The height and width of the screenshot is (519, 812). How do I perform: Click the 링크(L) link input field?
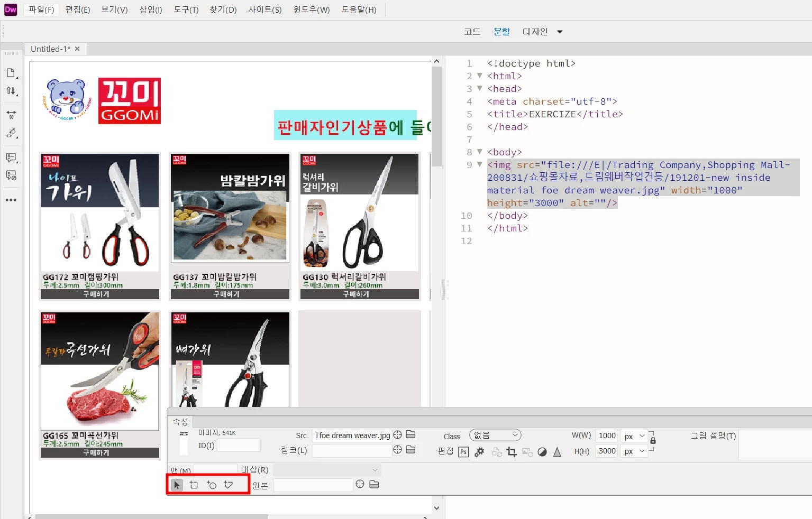352,450
